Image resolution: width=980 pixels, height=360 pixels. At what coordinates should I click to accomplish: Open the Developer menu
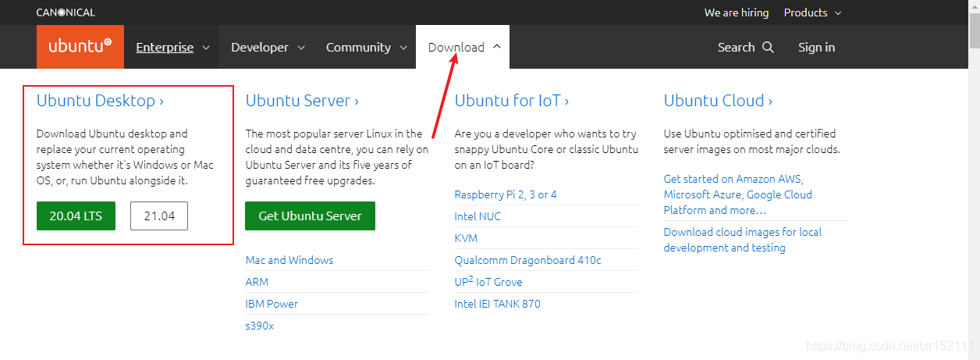coord(267,47)
